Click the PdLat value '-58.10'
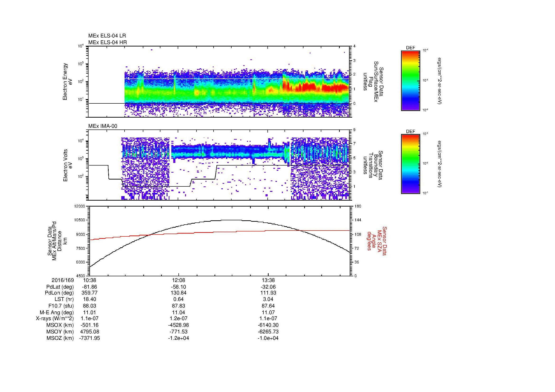The width and height of the screenshot is (555, 392). pos(179,287)
